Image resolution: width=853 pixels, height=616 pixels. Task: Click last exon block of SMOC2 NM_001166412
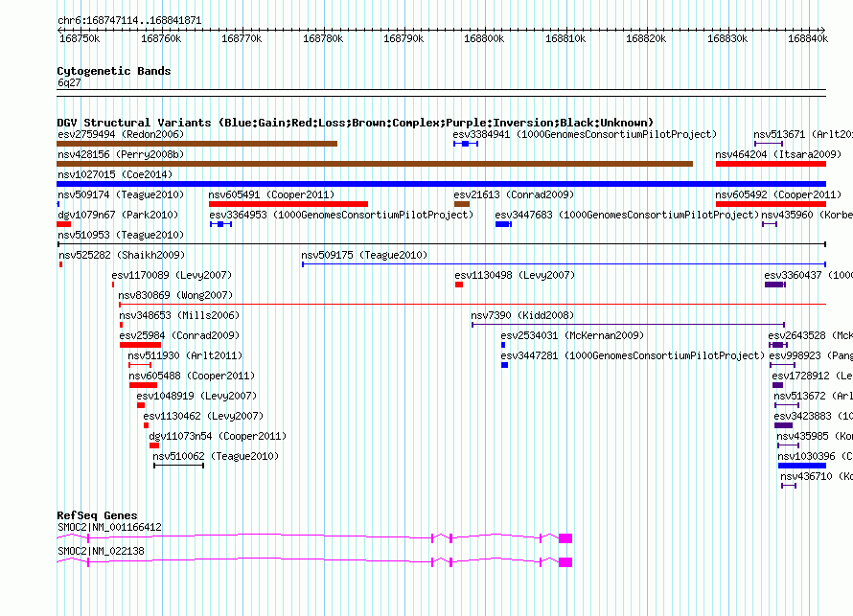[x=565, y=538]
